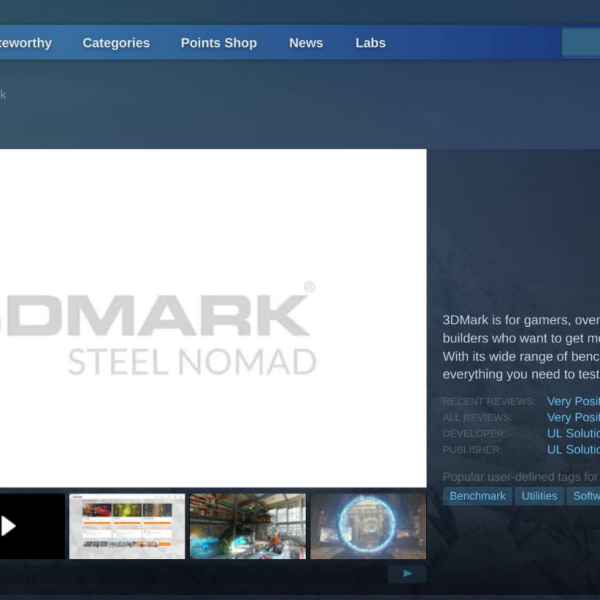Image resolution: width=600 pixels, height=600 pixels.
Task: Select the workshop scene screenshot thumbnail
Action: [248, 526]
